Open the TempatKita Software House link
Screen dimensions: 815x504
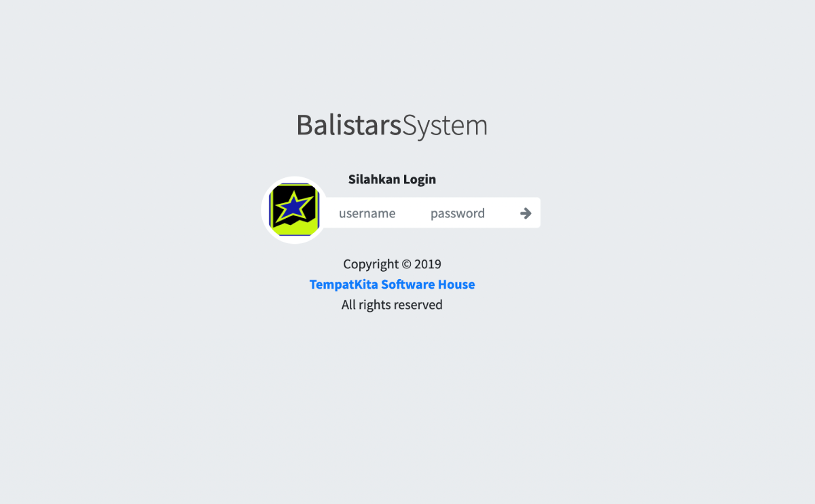coord(392,285)
